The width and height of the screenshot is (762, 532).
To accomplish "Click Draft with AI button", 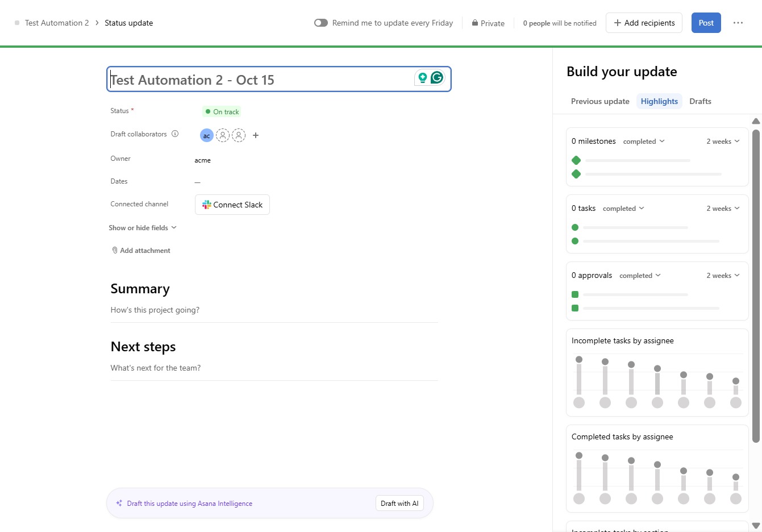I will (x=399, y=503).
